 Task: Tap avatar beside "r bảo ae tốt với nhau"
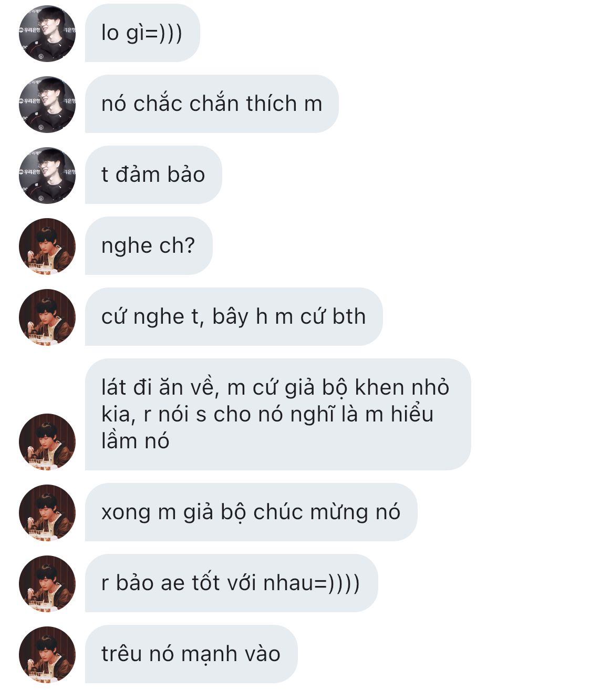pos(47,584)
